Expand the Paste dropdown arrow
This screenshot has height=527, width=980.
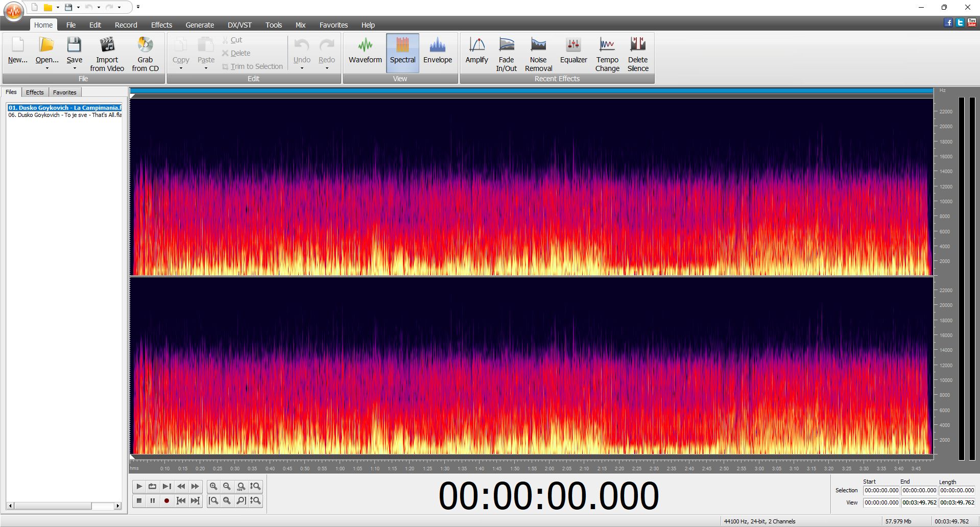[206, 68]
